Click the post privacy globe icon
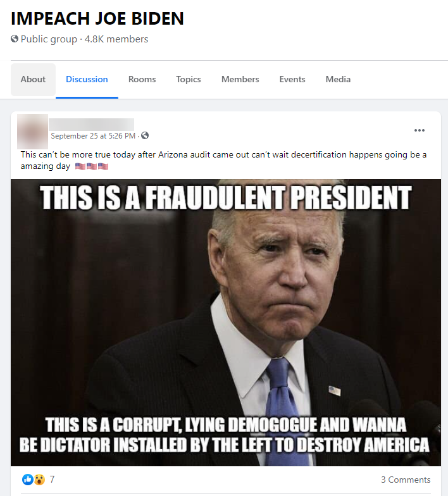 (145, 135)
